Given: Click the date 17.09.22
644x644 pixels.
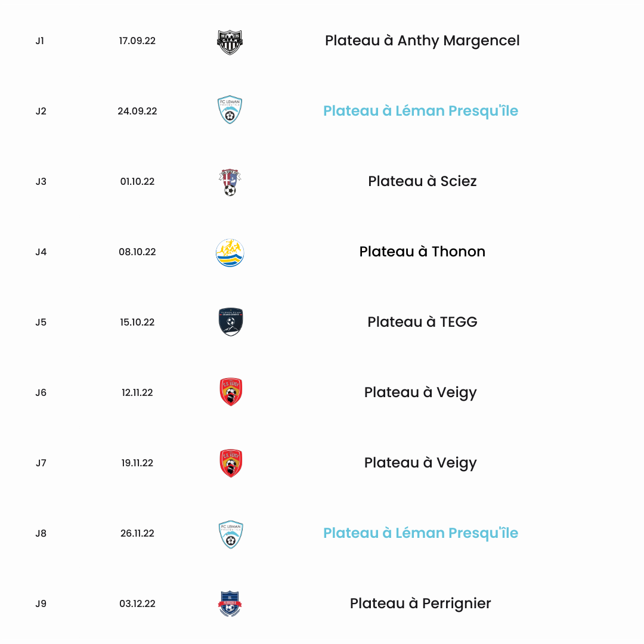Looking at the screenshot, I should 137,41.
